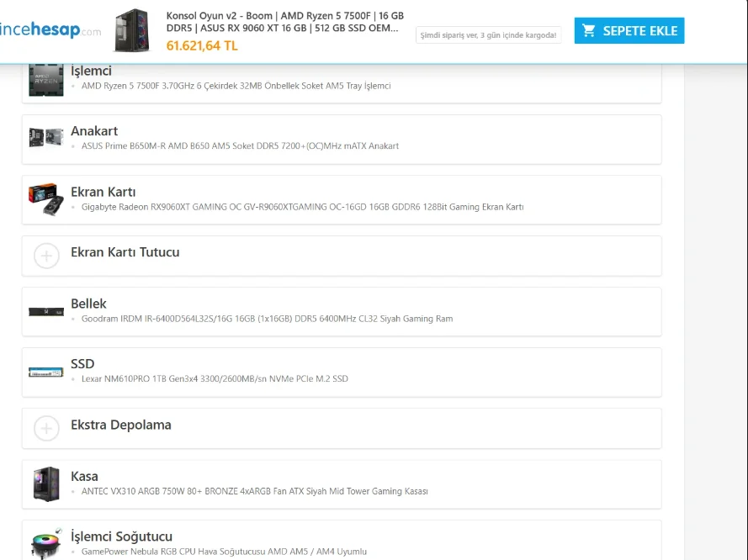Open the Bellek component row
The height and width of the screenshot is (560, 748).
342,312
